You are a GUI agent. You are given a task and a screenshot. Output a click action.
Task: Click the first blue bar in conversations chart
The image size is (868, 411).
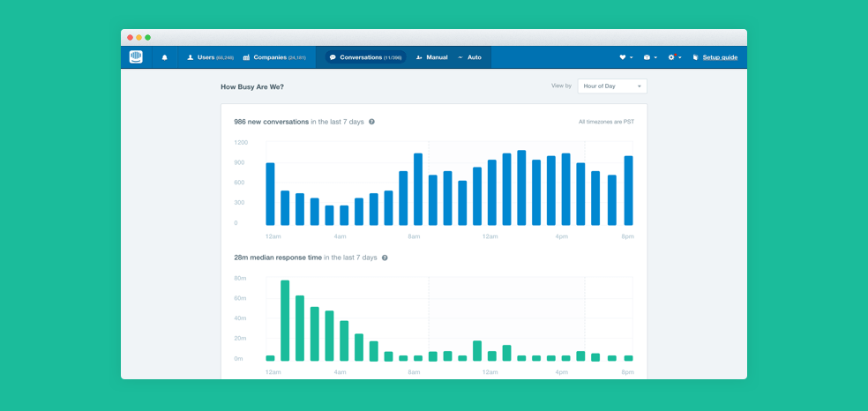271,194
